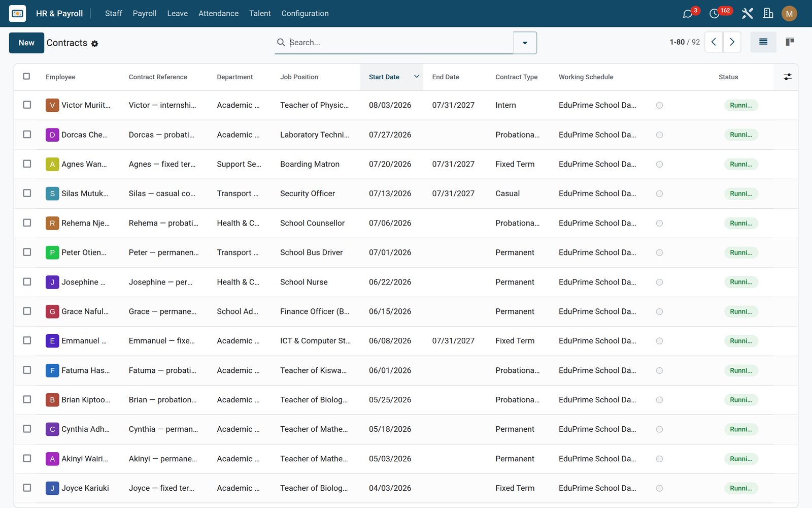
Task: Switch to kanban view
Action: click(790, 42)
